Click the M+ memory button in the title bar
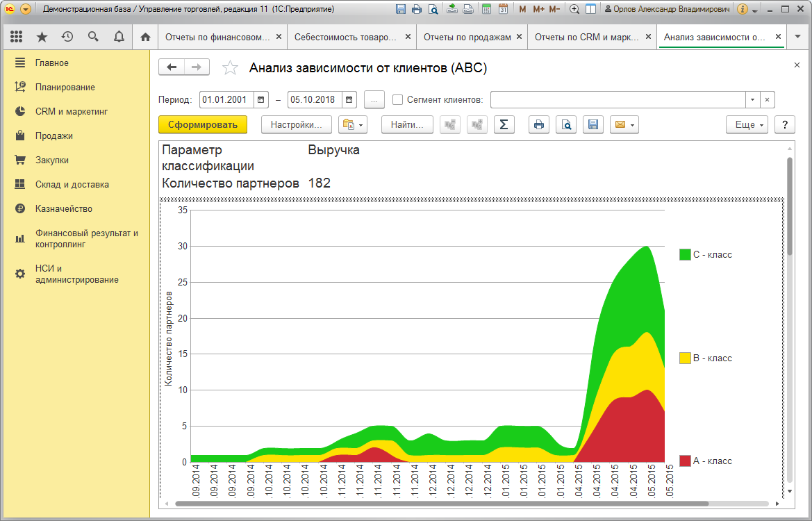 (538, 9)
